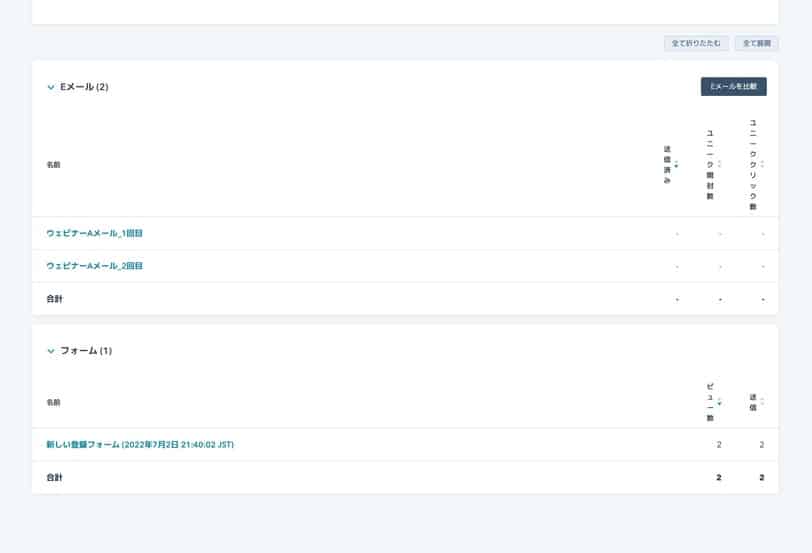Open the ウェビナーAメール_1回目 email link
Screen dimensions: 812x553
click(94, 234)
